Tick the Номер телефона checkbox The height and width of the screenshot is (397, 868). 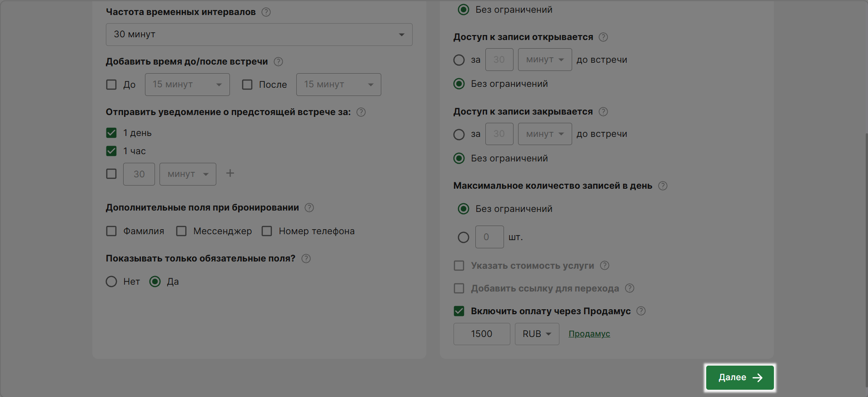point(267,231)
